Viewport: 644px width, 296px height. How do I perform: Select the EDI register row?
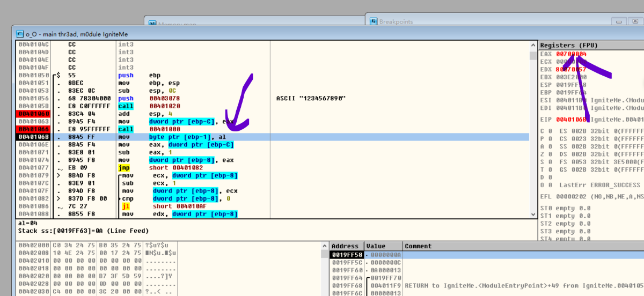coord(590,108)
